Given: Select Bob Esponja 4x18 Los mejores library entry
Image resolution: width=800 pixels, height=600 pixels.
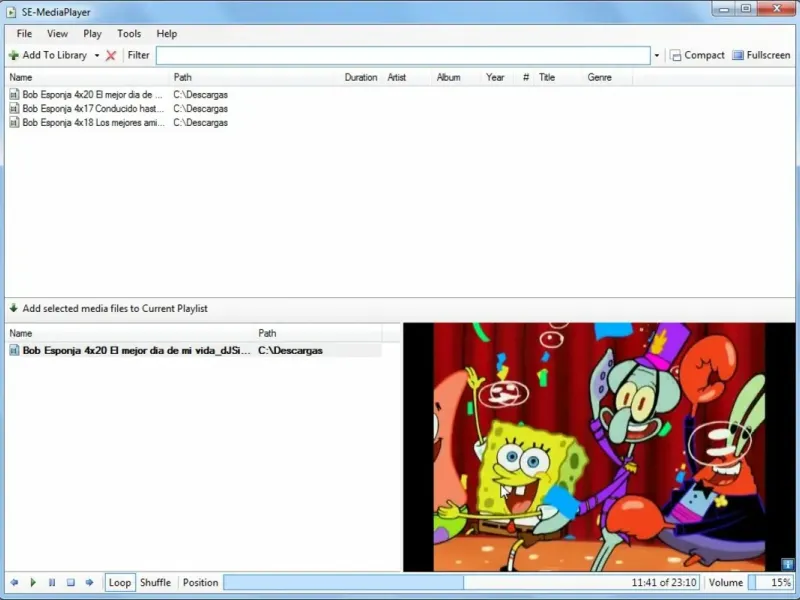Looking at the screenshot, I should coord(93,122).
